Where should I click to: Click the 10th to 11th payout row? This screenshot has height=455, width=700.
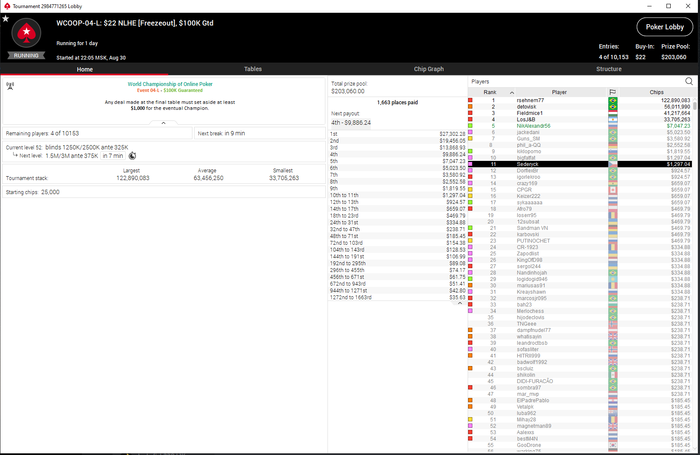[397, 195]
